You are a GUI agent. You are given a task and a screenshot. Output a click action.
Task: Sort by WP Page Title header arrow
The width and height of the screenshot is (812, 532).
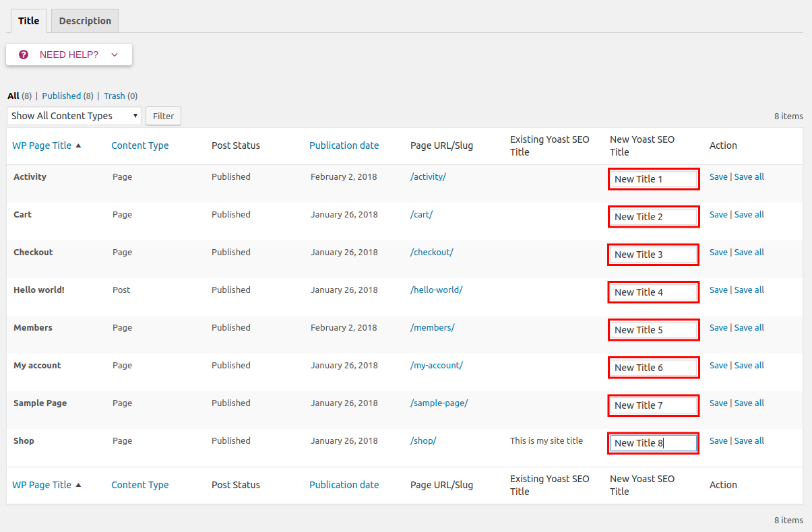pos(78,145)
